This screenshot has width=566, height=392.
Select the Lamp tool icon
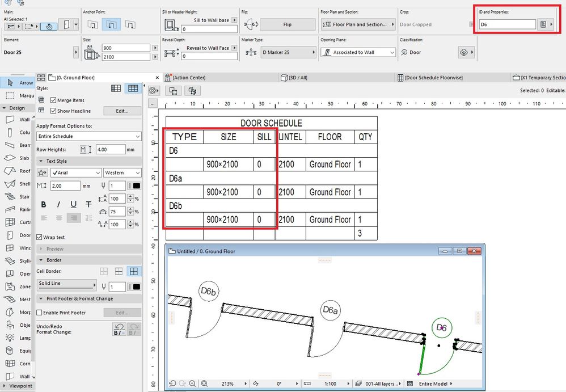[x=10, y=338]
